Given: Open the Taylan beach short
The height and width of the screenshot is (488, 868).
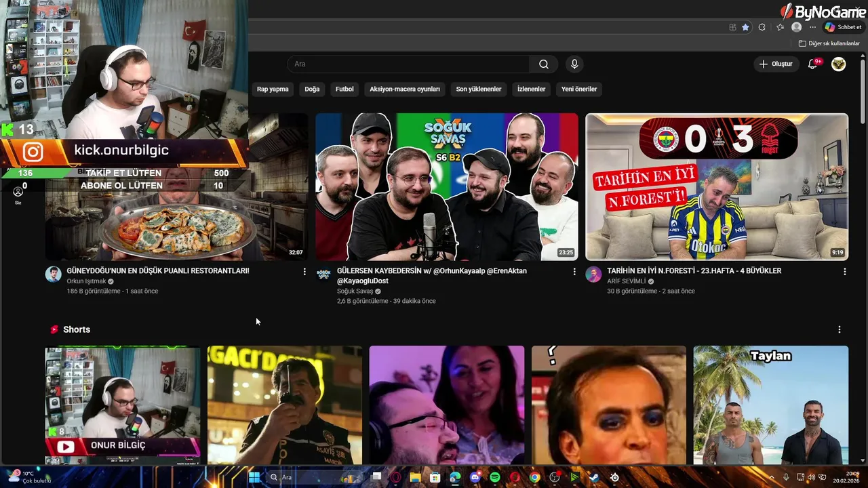Looking at the screenshot, I should click(x=771, y=405).
